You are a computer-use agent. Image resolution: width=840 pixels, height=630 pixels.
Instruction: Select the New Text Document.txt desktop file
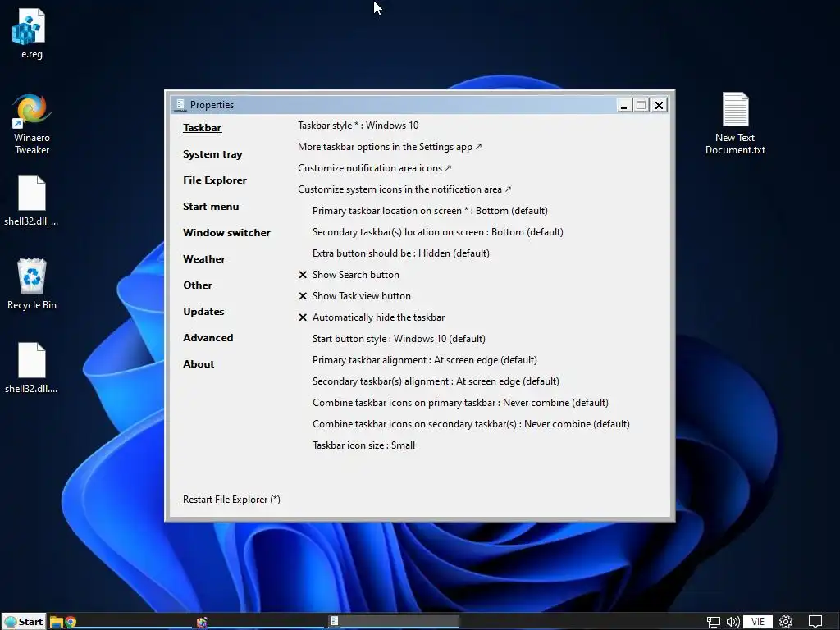(735, 124)
